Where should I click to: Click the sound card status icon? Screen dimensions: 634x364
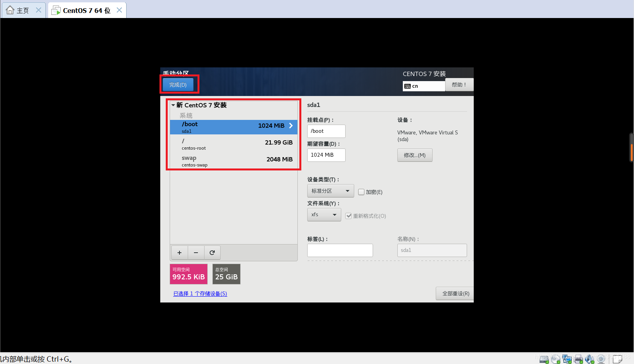point(590,359)
